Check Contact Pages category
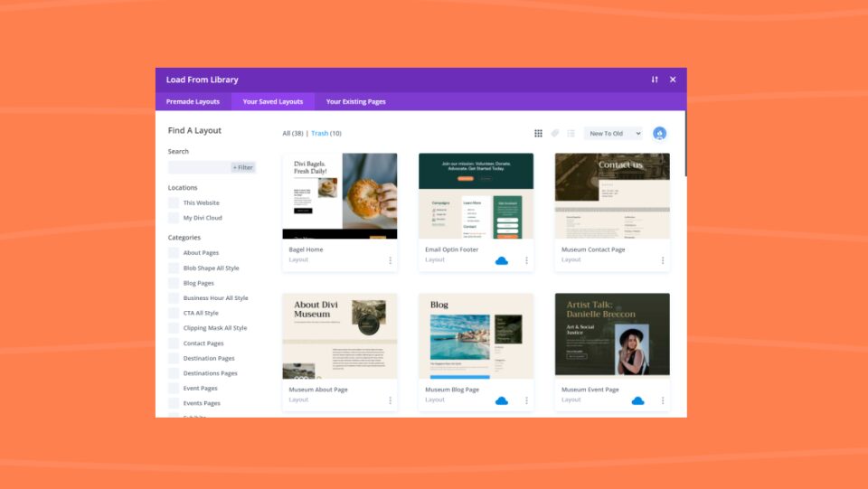Image resolution: width=868 pixels, height=489 pixels. (x=174, y=343)
